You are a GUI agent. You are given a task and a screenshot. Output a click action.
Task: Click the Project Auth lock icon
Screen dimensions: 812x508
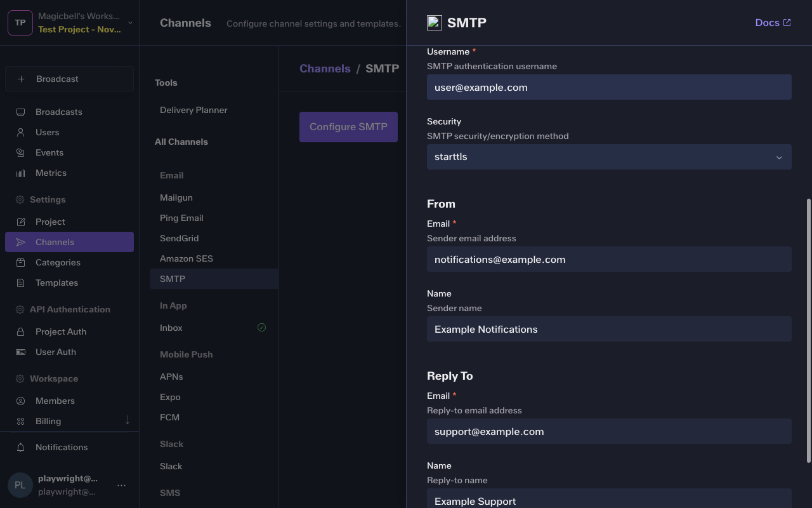pos(20,331)
